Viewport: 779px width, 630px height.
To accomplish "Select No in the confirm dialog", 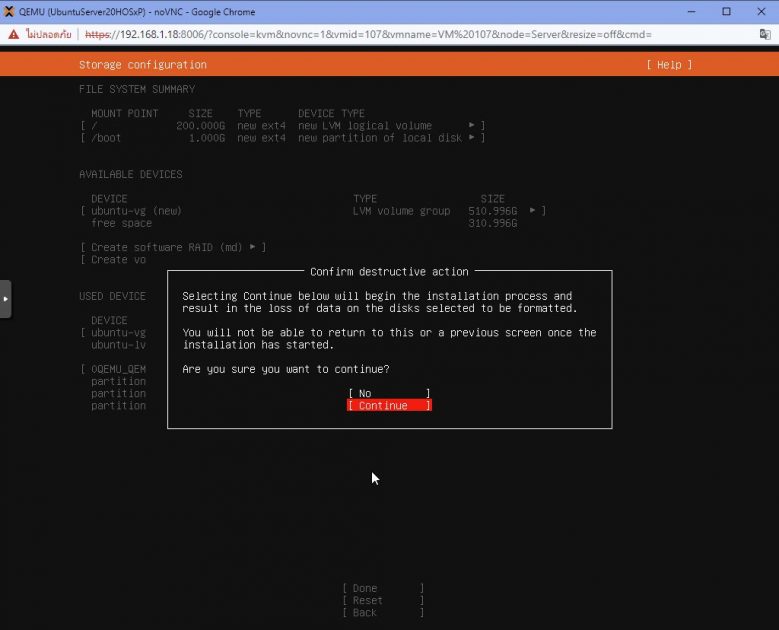I will pyautogui.click(x=389, y=393).
